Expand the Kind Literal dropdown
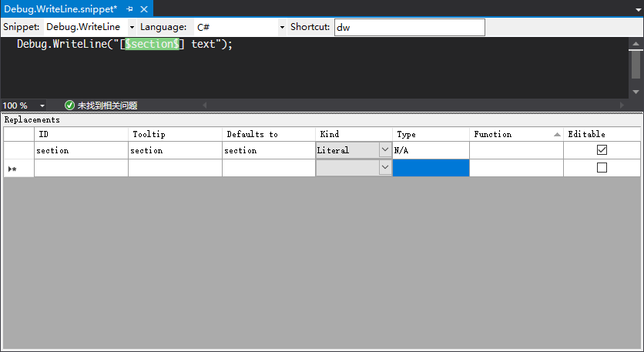The image size is (644, 352). [384, 150]
